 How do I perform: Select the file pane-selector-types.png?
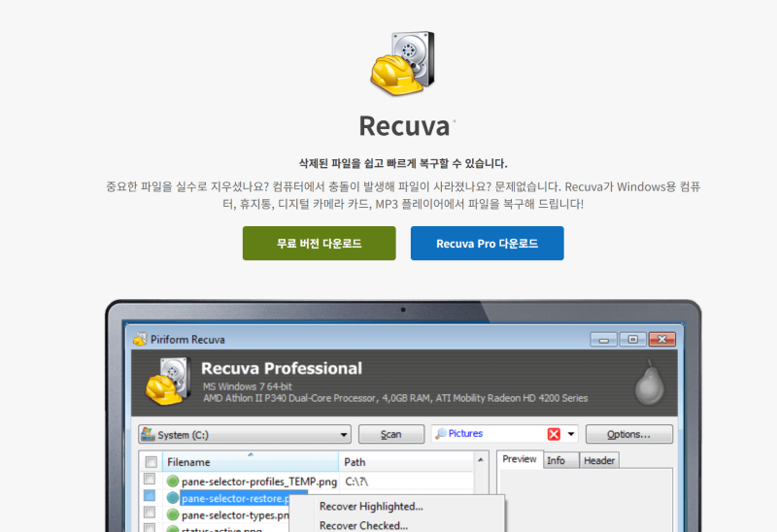236,515
